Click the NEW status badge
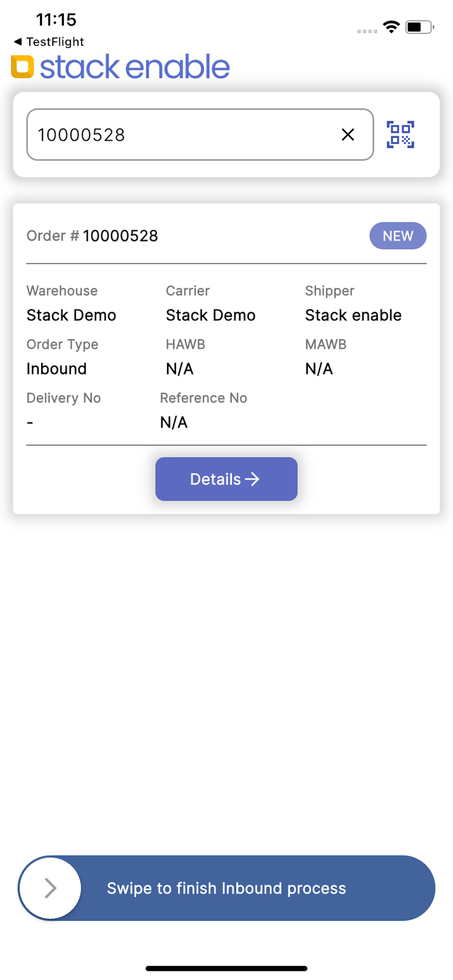 (x=398, y=236)
